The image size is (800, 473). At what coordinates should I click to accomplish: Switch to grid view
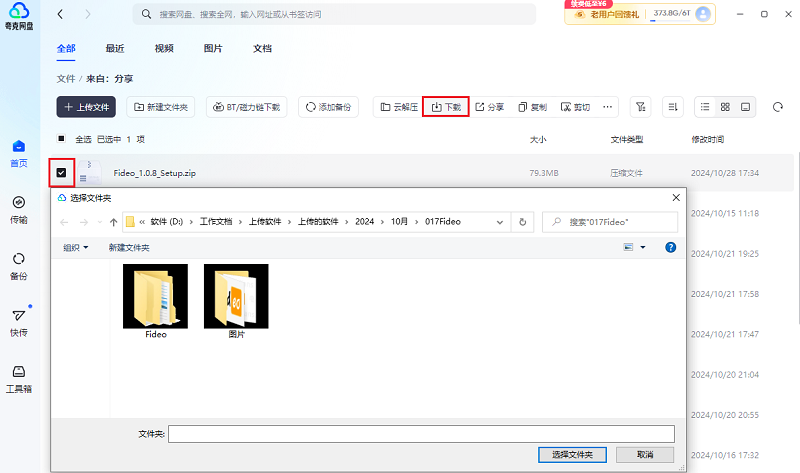(x=725, y=107)
